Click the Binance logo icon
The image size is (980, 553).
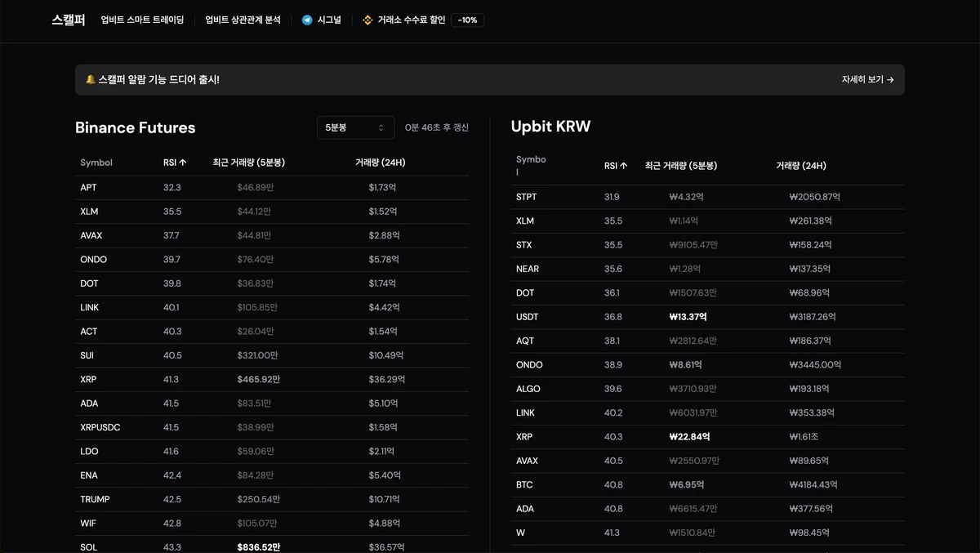click(x=367, y=20)
